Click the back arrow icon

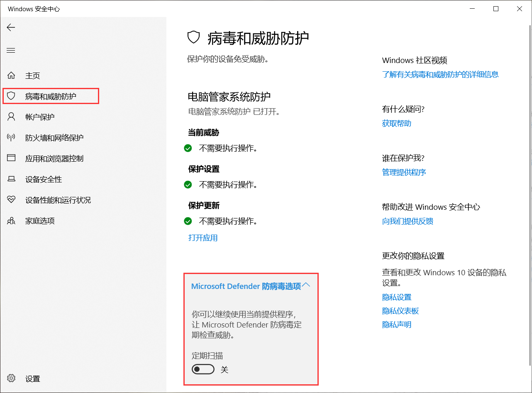(11, 27)
